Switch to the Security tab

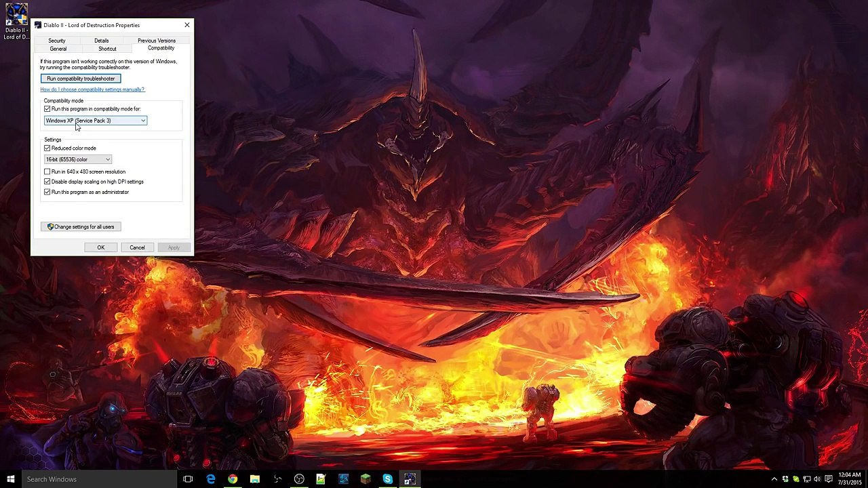57,41
